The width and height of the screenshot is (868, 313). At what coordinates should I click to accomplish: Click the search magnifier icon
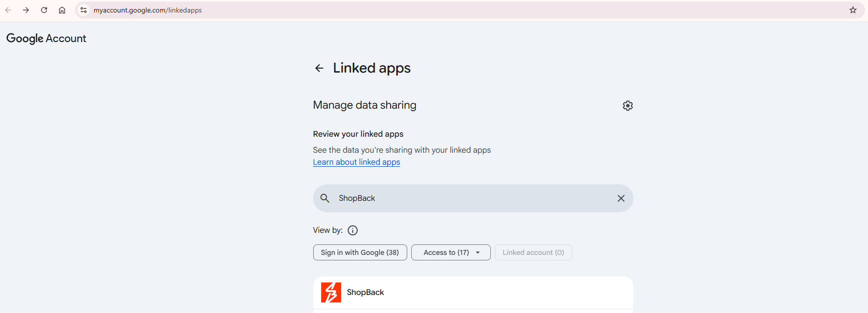(325, 198)
